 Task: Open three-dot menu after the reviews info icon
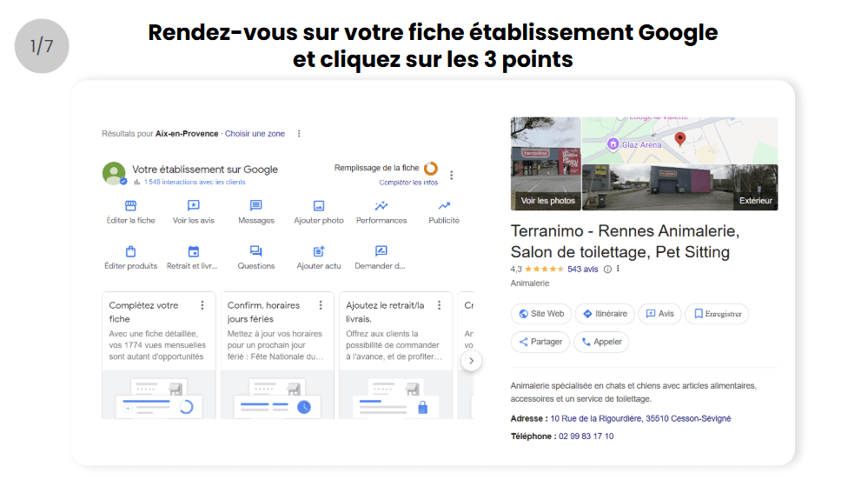click(618, 269)
